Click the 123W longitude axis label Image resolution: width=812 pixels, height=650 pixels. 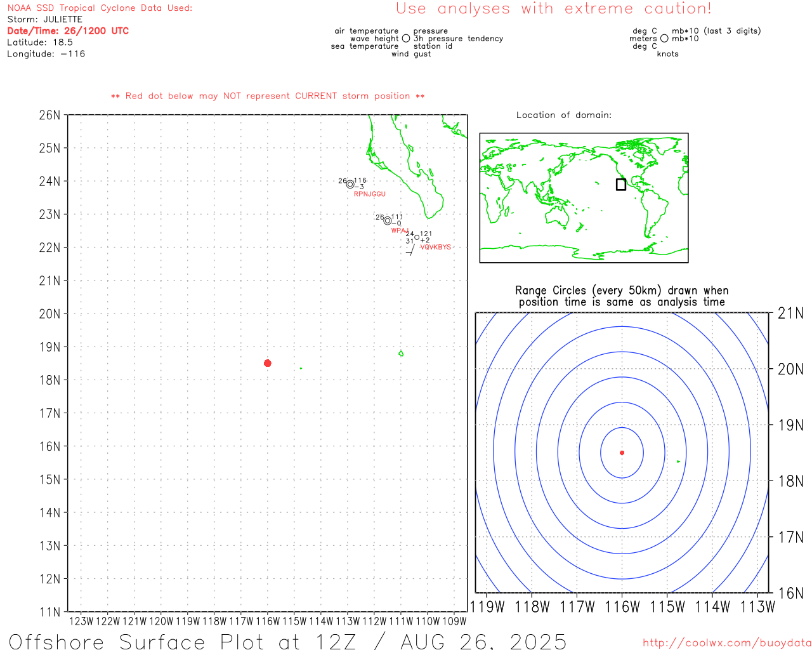81,621
